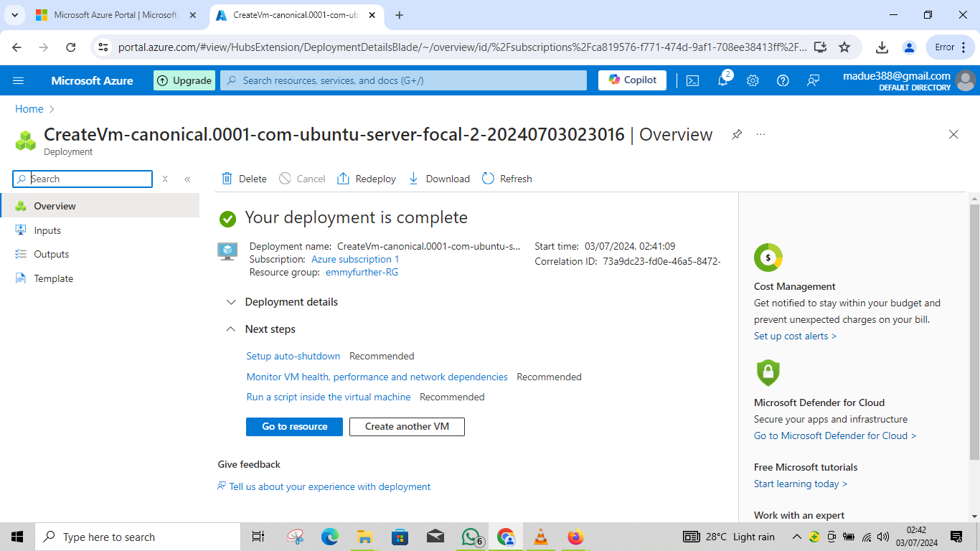Open VLC media player from the taskbar
Viewport: 980px width, 551px height.
click(541, 537)
